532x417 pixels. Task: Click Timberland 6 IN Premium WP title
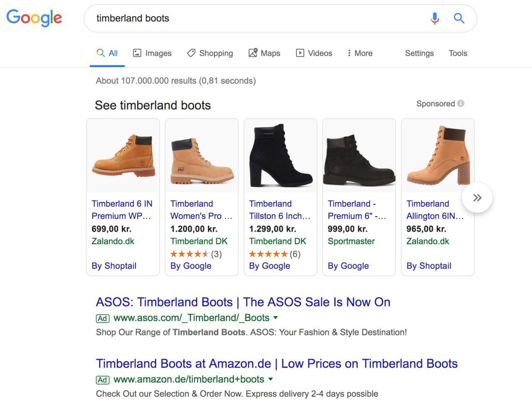[122, 210]
